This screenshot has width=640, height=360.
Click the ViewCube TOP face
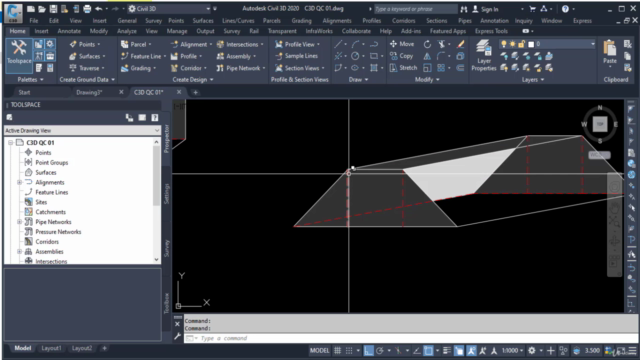[600, 124]
